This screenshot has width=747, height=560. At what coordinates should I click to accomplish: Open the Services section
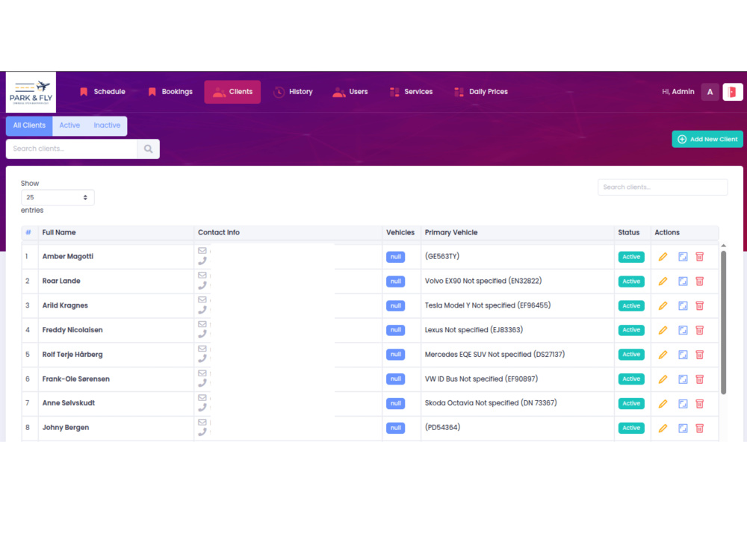(x=411, y=92)
